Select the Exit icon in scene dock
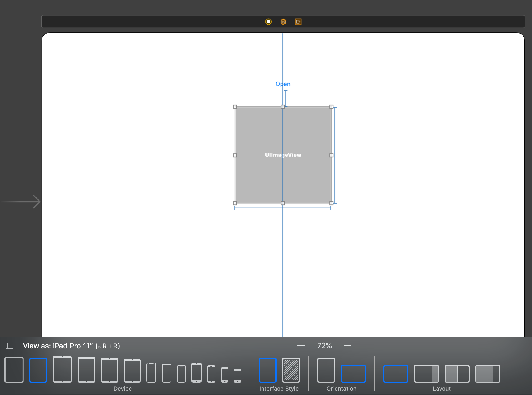The height and width of the screenshot is (395, 532). [x=298, y=22]
